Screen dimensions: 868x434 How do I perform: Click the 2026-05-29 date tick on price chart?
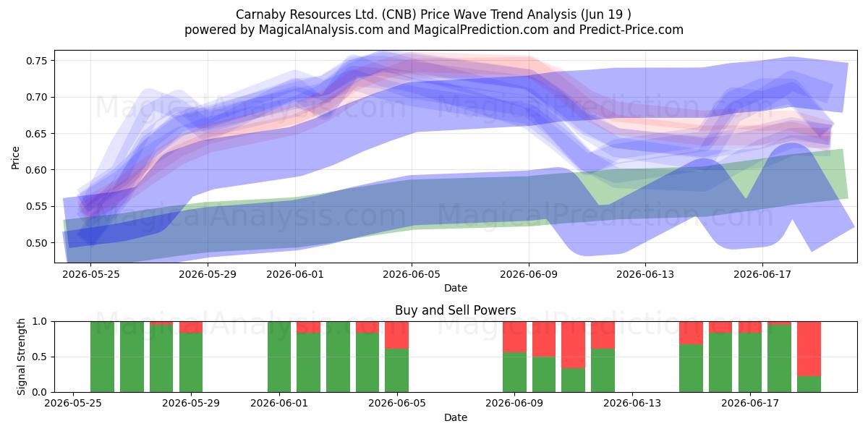tap(208, 274)
